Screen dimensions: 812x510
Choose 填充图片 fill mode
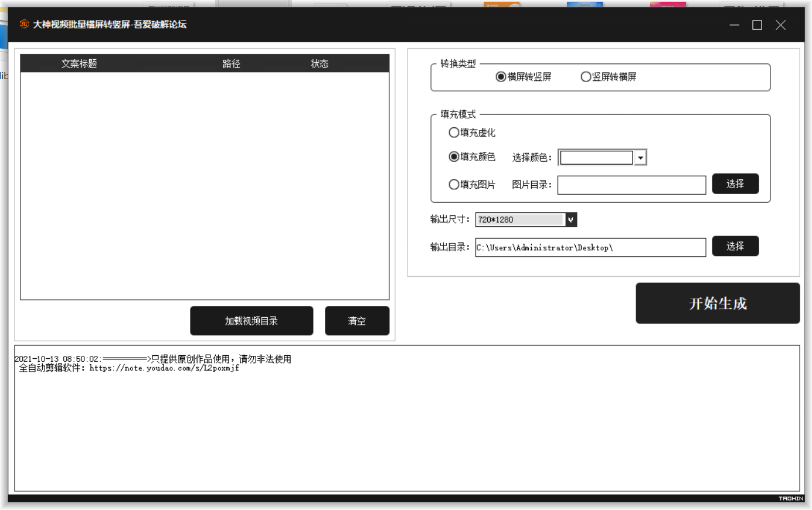pyautogui.click(x=472, y=185)
